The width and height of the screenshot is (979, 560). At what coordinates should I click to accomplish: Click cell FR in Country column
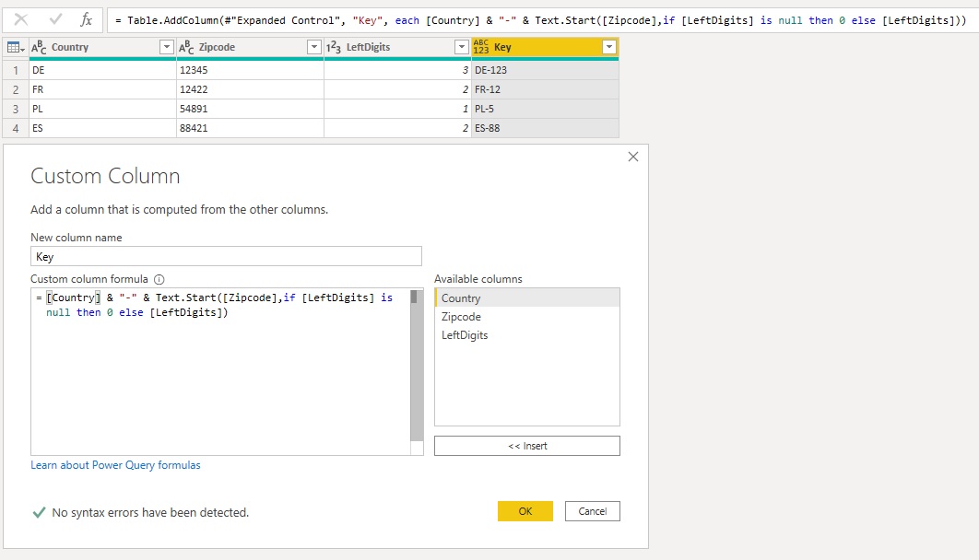click(x=103, y=89)
